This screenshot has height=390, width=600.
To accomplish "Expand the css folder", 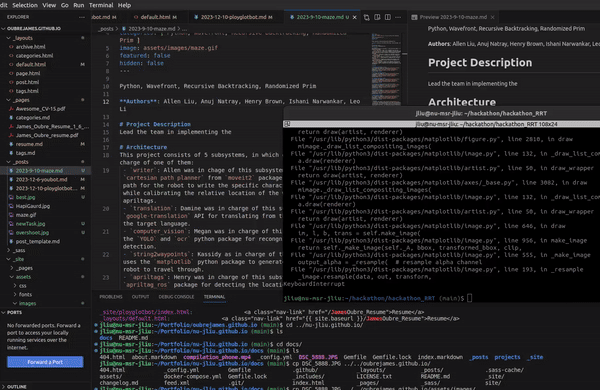I will coord(15,286).
